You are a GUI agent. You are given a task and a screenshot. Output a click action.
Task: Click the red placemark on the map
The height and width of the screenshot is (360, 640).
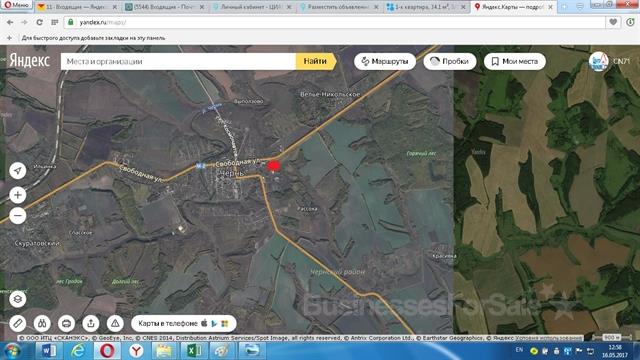(273, 166)
